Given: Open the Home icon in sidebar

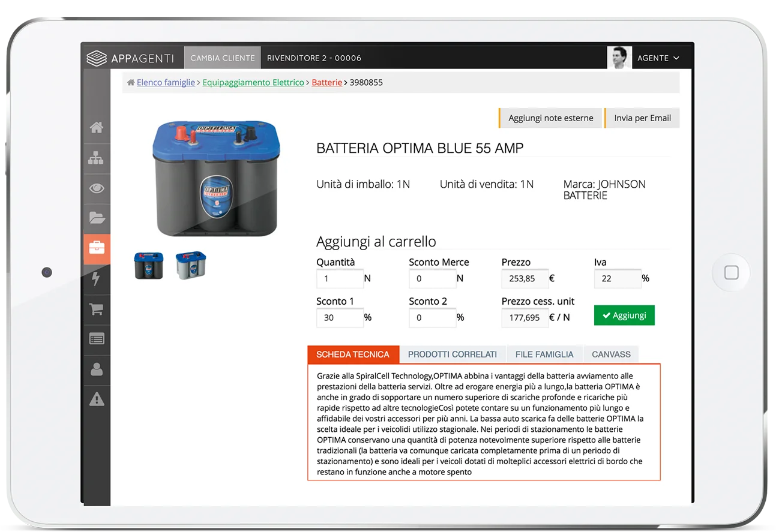Looking at the screenshot, I should (x=97, y=127).
